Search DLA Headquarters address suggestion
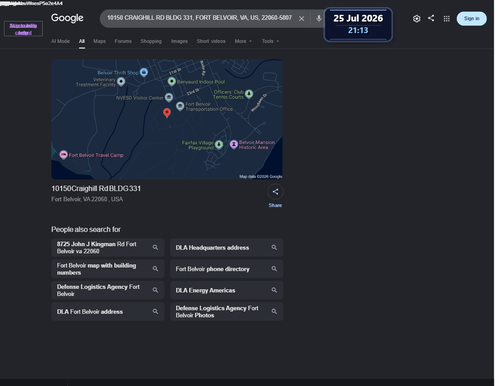Image resolution: width=500 pixels, height=386 pixels. (x=227, y=247)
